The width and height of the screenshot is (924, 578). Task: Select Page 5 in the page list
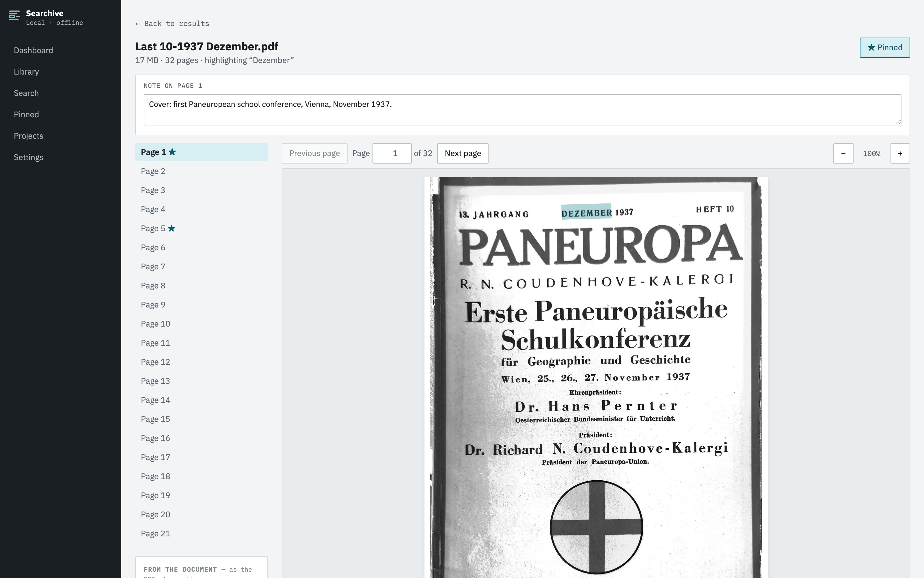click(201, 229)
